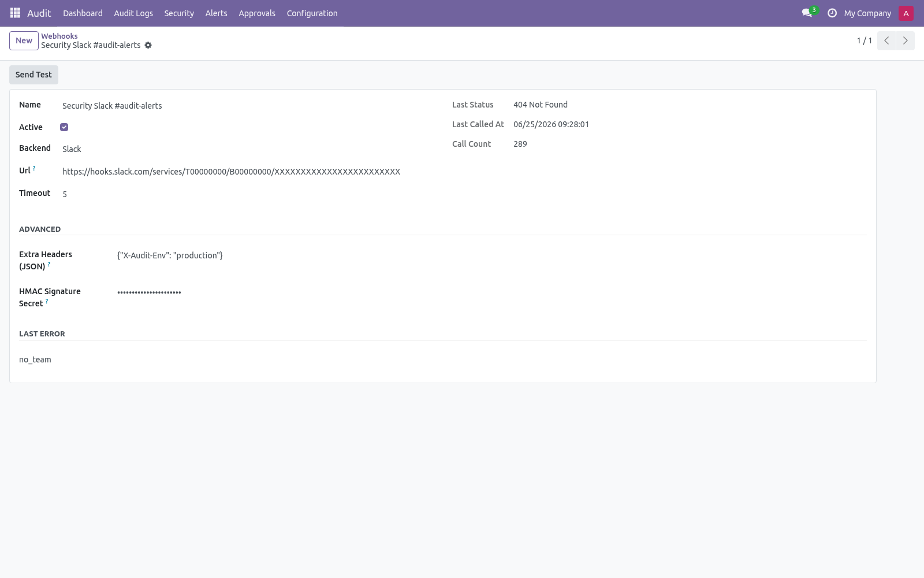Screen dimensions: 924x578
Task: Open the Security menu
Action: click(179, 13)
